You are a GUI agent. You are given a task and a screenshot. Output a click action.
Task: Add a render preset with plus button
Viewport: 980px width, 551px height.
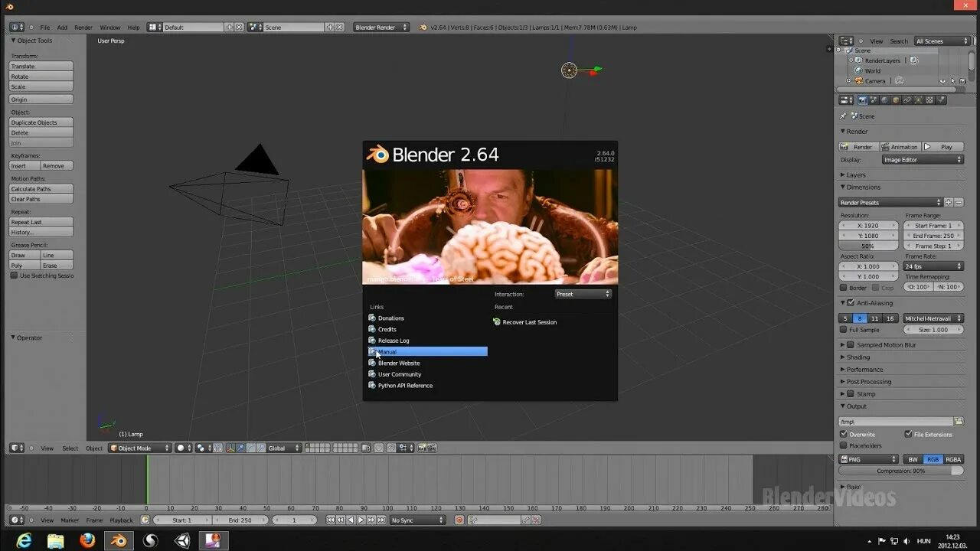click(x=948, y=202)
